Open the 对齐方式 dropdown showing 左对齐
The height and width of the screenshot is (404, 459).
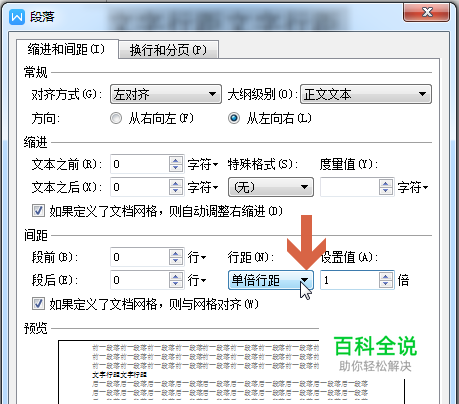tap(166, 94)
